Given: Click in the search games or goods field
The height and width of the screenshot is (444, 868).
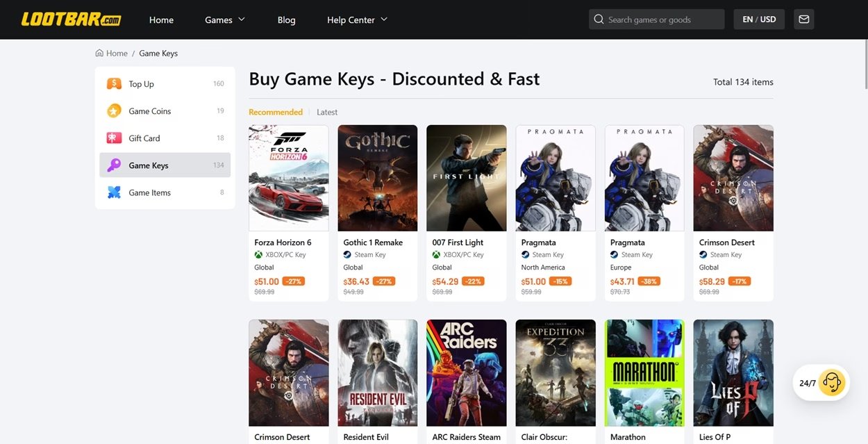Looking at the screenshot, I should (x=656, y=19).
